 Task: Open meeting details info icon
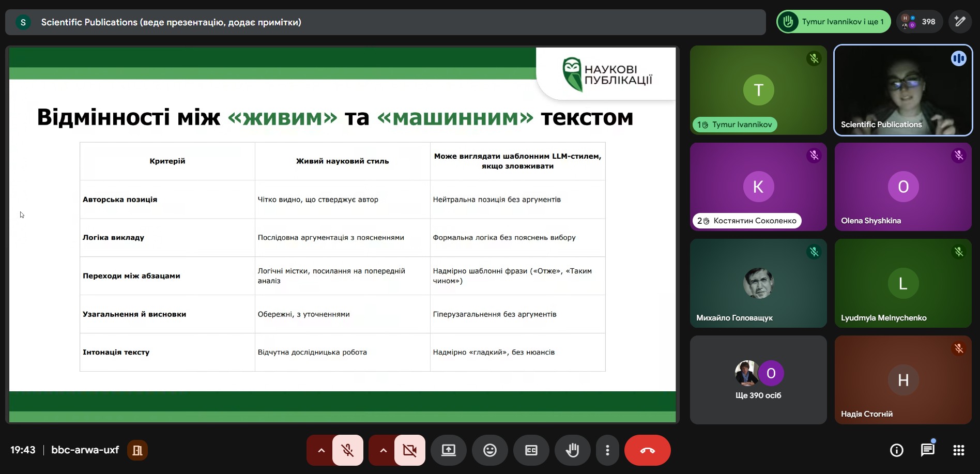896,450
